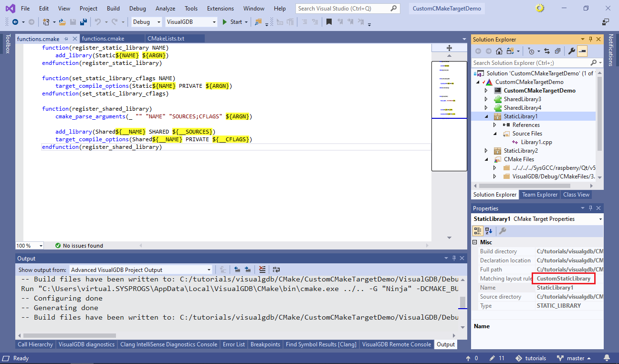This screenshot has width=619, height=364.
Task: Click the Home icon in Solution Explorer
Action: [499, 51]
